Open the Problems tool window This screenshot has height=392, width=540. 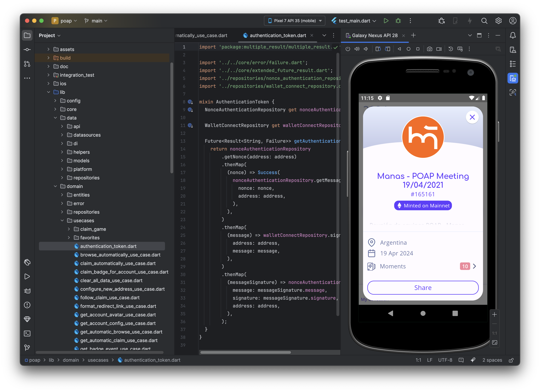point(27,305)
